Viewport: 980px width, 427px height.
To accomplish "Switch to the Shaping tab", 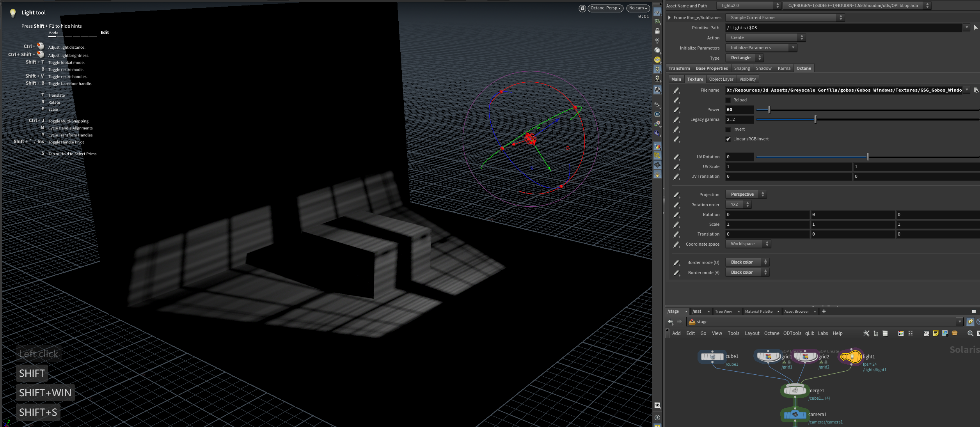I will [742, 68].
